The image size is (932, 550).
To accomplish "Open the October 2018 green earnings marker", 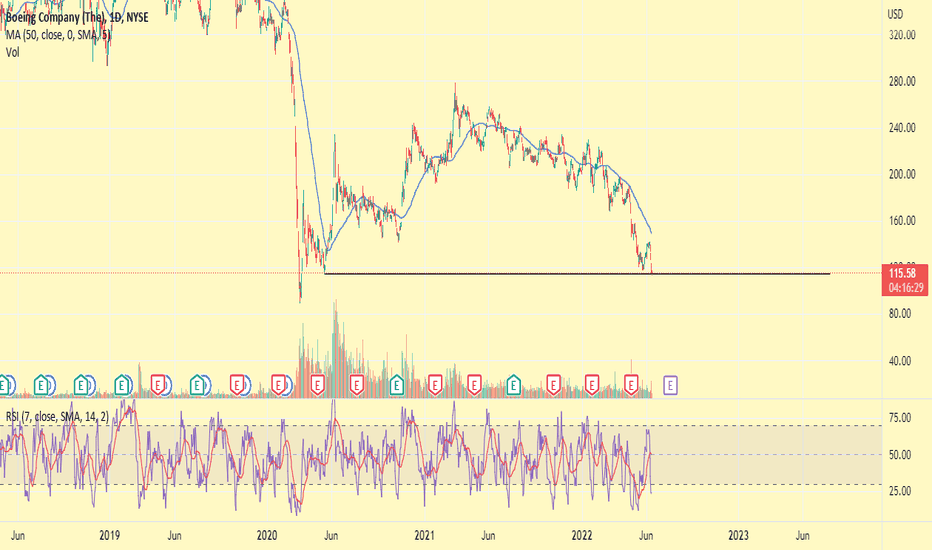I will point(81,385).
